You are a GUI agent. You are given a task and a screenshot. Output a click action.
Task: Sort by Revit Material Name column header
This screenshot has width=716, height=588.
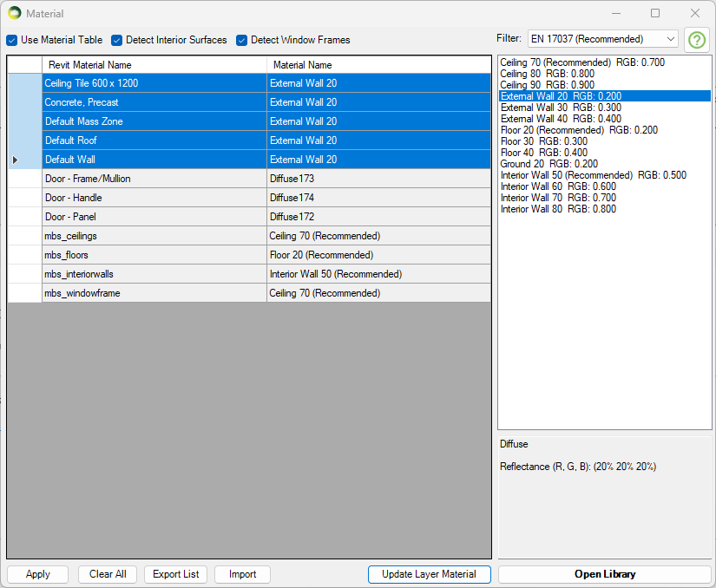point(154,65)
